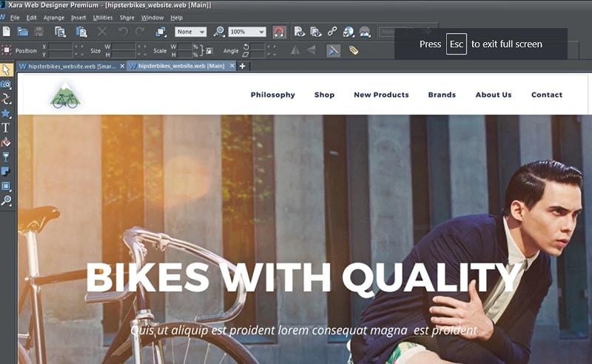Open the Share menu
This screenshot has height=364, width=592.
[x=127, y=18]
